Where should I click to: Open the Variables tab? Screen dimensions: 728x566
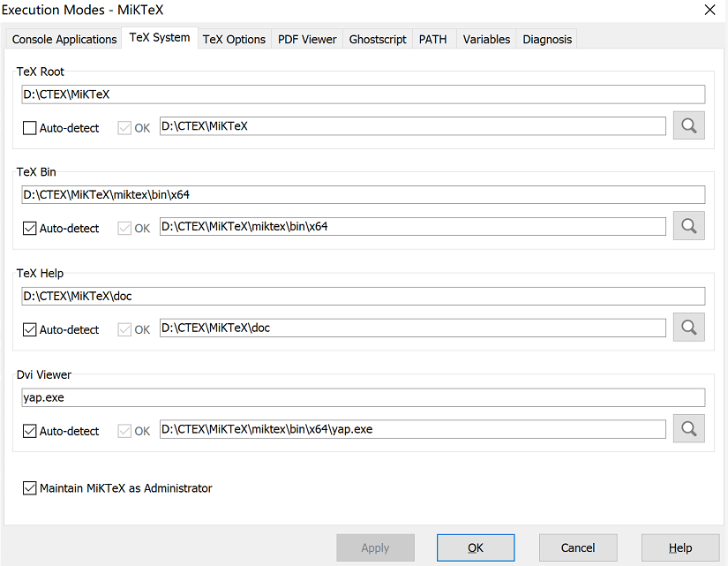pos(486,39)
